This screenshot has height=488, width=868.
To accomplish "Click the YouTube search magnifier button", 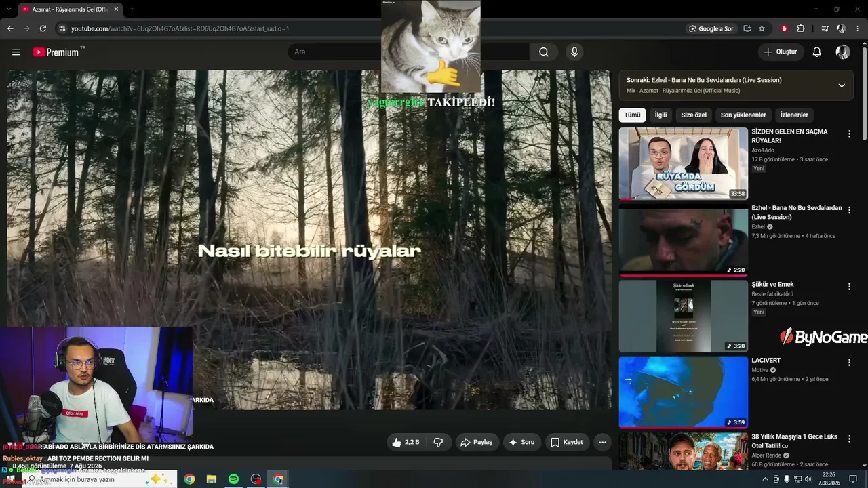I will (544, 52).
